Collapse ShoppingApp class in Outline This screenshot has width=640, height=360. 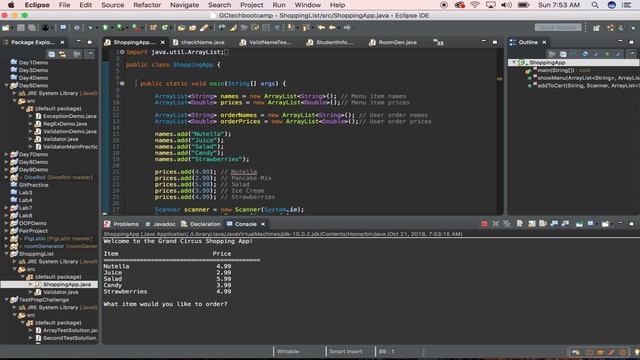click(514, 62)
